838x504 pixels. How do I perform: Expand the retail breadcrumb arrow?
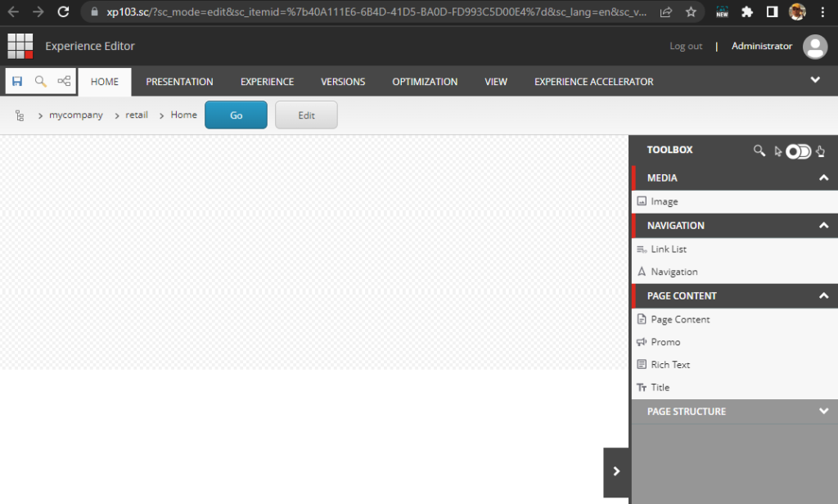pos(116,115)
